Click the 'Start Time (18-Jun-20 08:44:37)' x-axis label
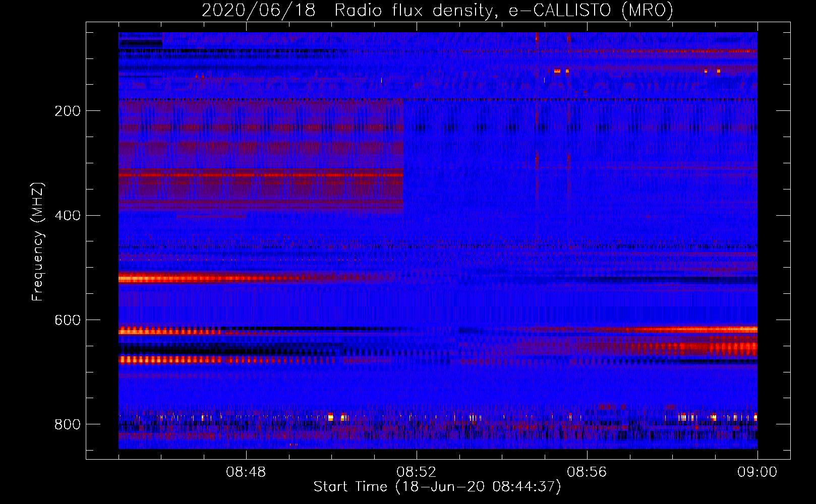The image size is (816, 504). (437, 487)
